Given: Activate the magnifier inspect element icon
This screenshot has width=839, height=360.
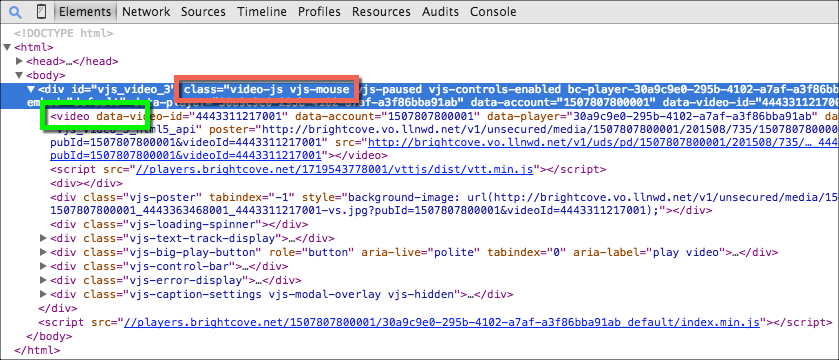Looking at the screenshot, I should tap(16, 11).
